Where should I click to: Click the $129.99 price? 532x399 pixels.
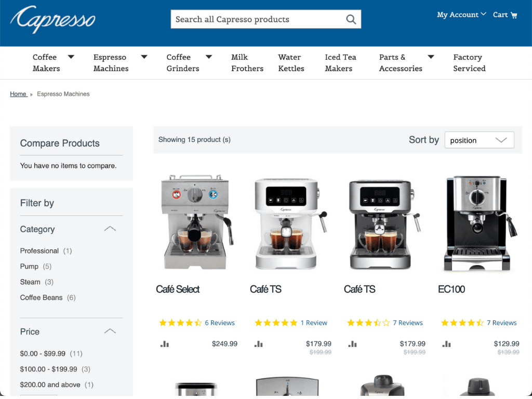tap(506, 344)
